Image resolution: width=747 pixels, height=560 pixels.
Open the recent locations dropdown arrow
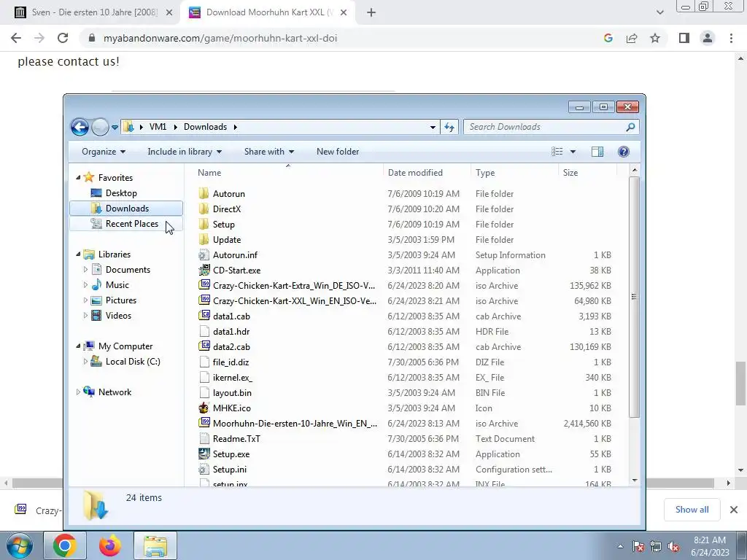(x=115, y=128)
